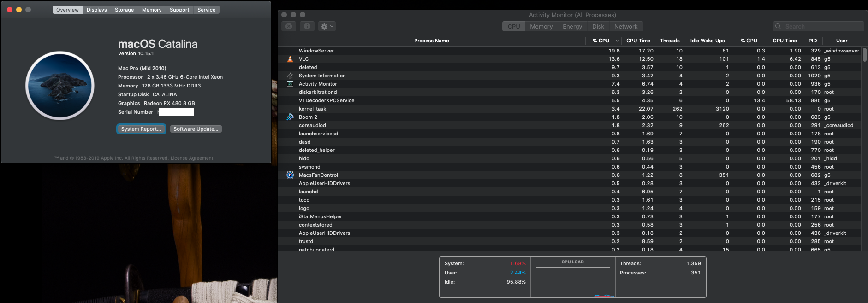Select the deleted_helper process row
The image size is (868, 303).
(569, 150)
